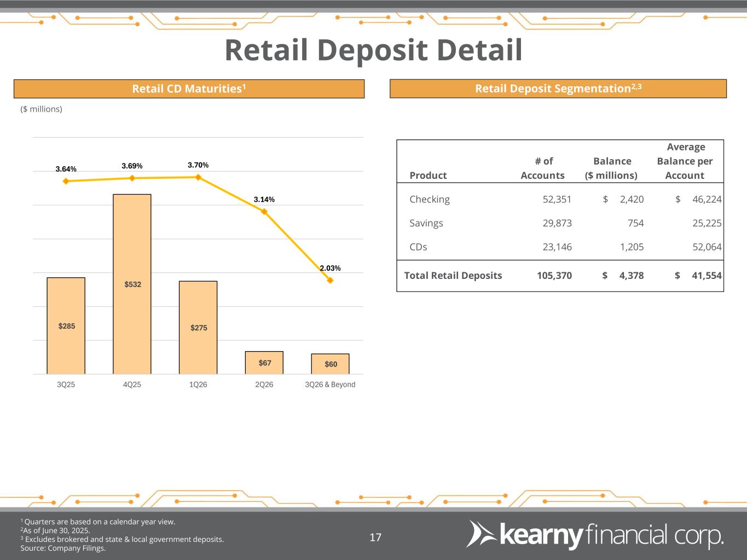Click the 3.14% diamond marker for 2Q26
This screenshot has width=747, height=560.
coord(264,211)
